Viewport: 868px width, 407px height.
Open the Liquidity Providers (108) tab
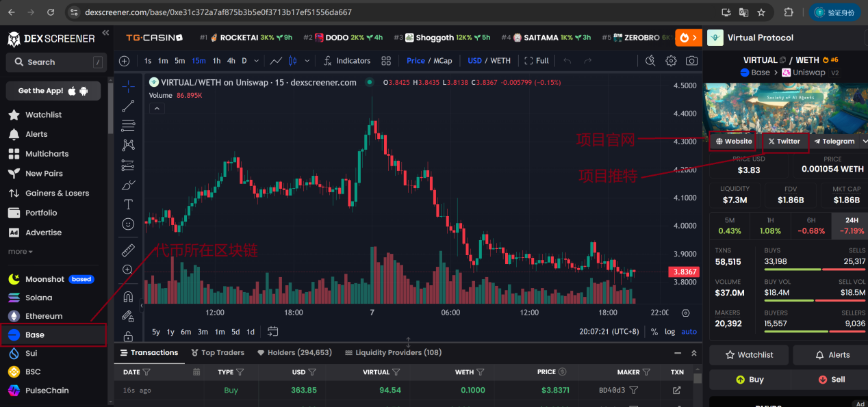pos(394,353)
